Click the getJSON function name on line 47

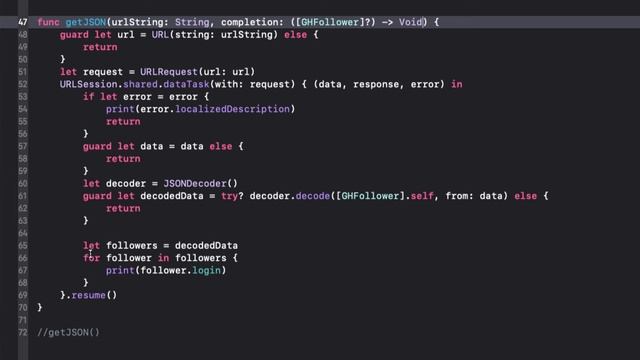click(86, 22)
